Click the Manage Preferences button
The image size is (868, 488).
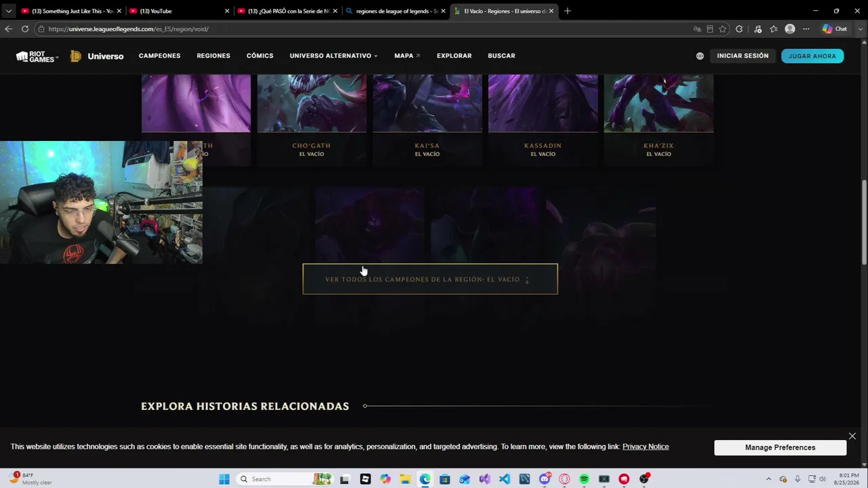coord(780,447)
